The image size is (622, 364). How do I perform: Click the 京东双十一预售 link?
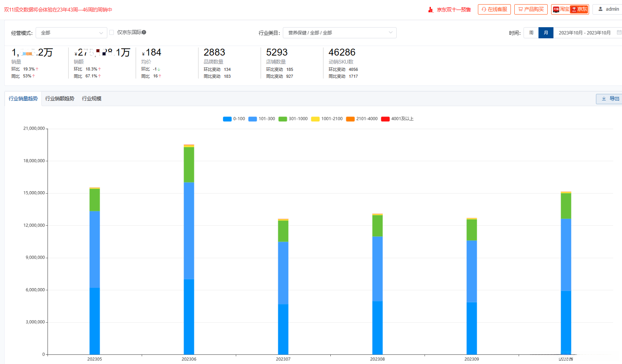click(x=454, y=10)
